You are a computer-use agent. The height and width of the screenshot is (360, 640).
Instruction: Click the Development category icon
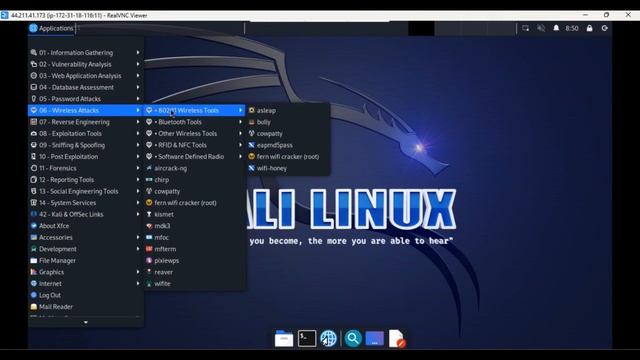pos(34,249)
